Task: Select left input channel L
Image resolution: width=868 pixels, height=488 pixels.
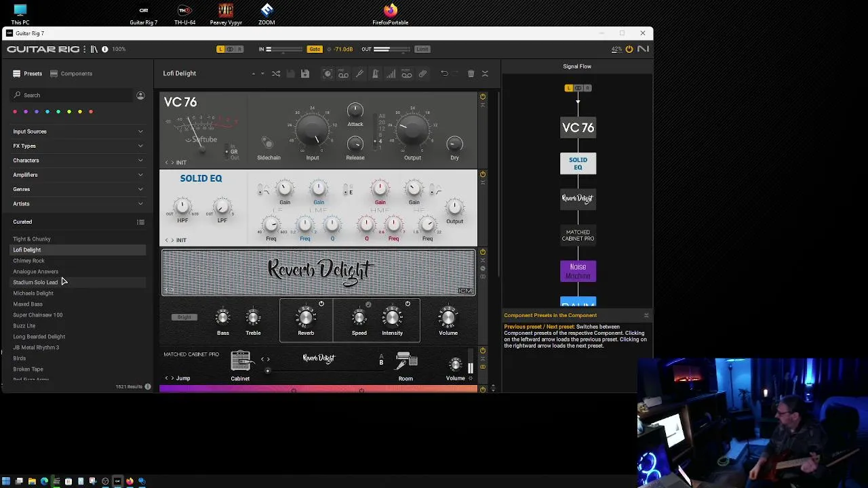Action: [x=220, y=49]
